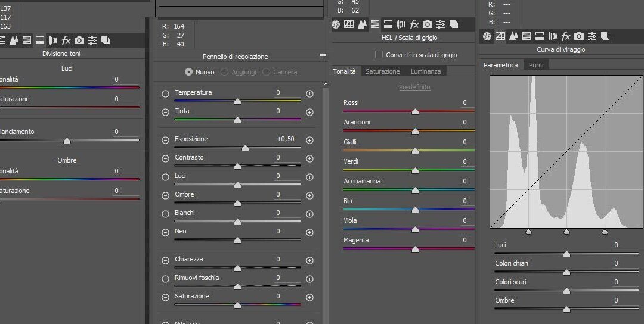Open fx Effects icon in Divisione toni panel

point(66,40)
